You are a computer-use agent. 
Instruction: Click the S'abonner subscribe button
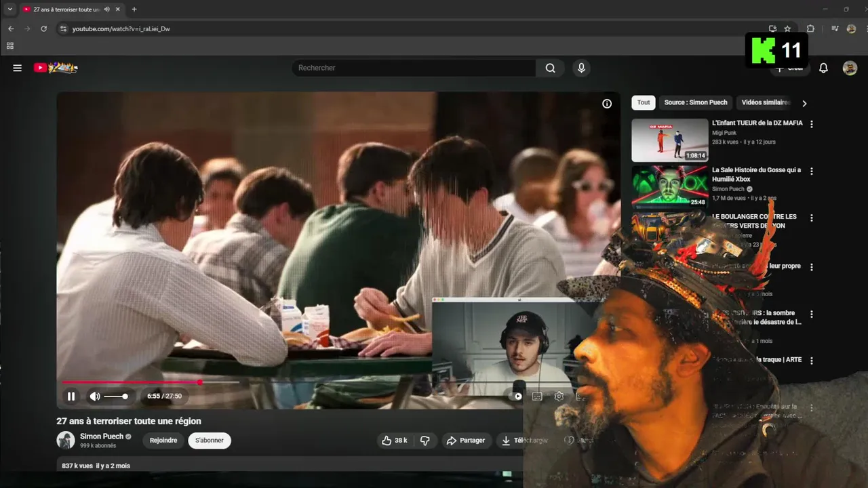tap(210, 441)
